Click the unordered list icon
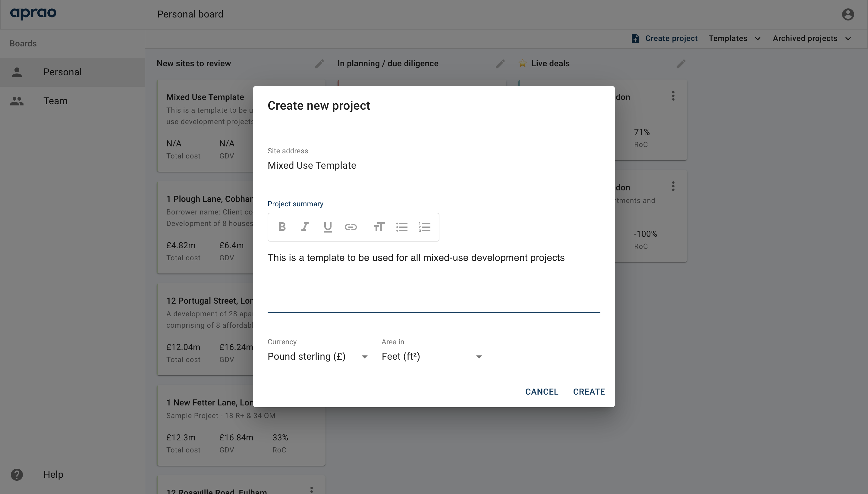Screen dimensions: 868x494 [x=402, y=227]
